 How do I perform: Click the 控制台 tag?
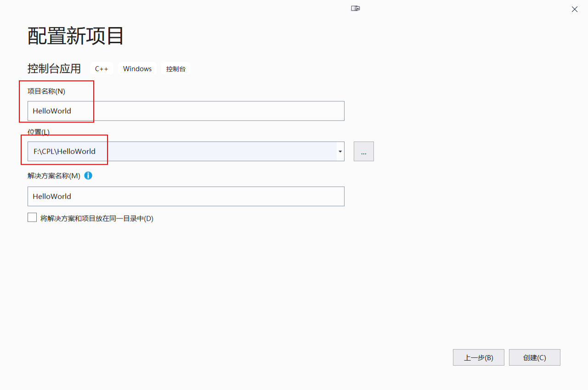tap(176, 69)
